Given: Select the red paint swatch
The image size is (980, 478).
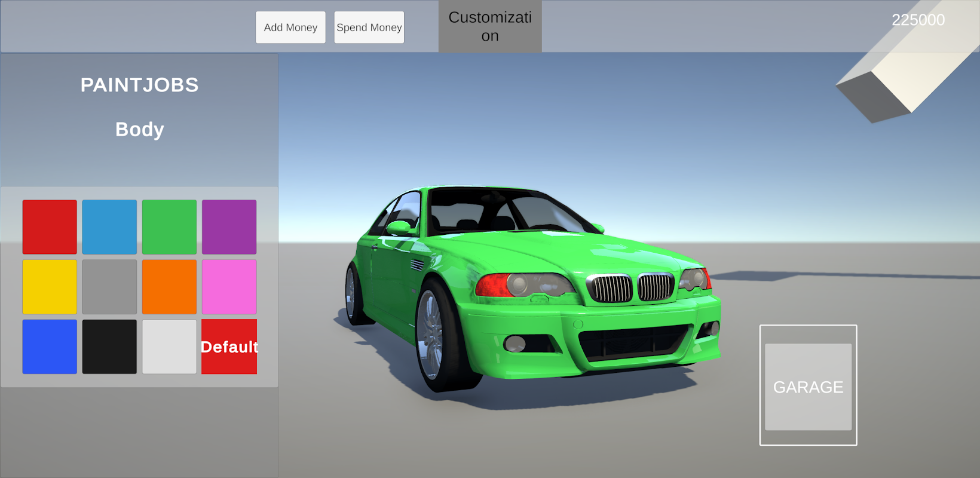Looking at the screenshot, I should tap(50, 227).
